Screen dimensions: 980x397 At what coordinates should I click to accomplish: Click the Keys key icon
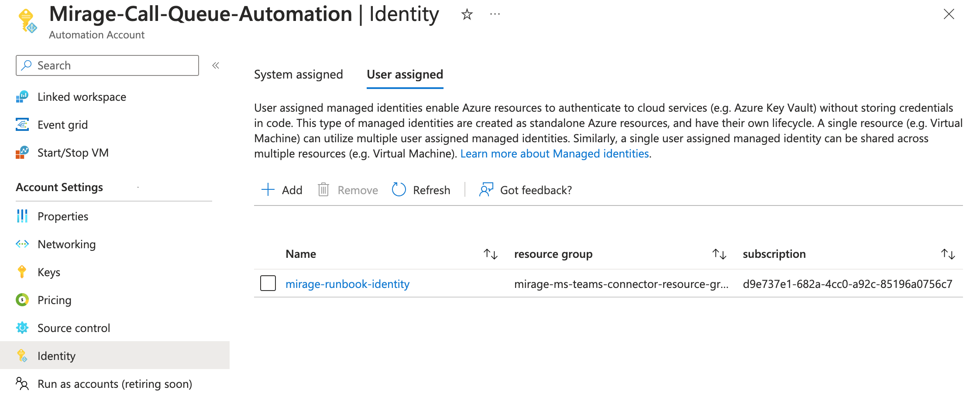pos(22,272)
